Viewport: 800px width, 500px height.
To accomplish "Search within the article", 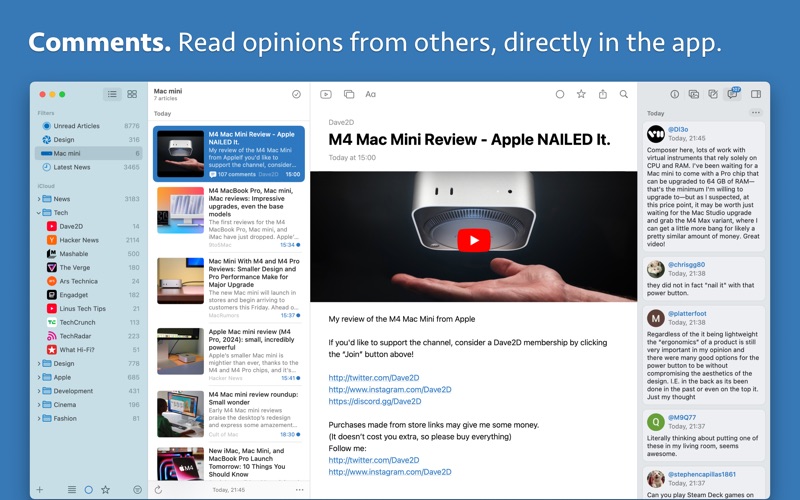I will coord(624,94).
